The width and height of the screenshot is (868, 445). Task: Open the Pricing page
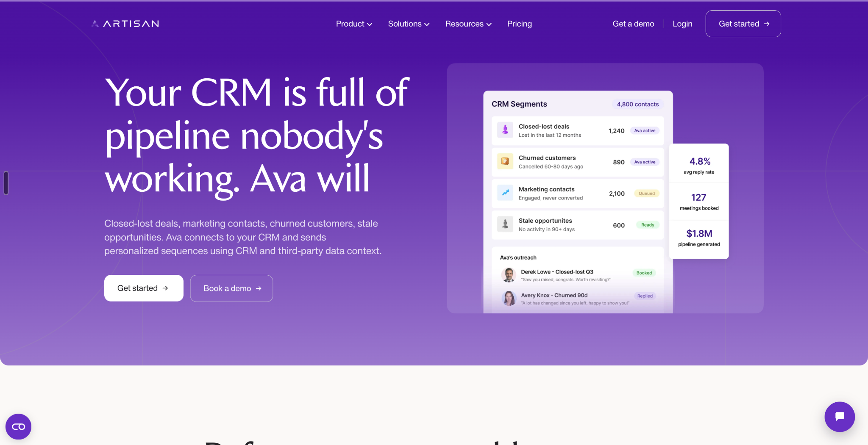pos(519,24)
